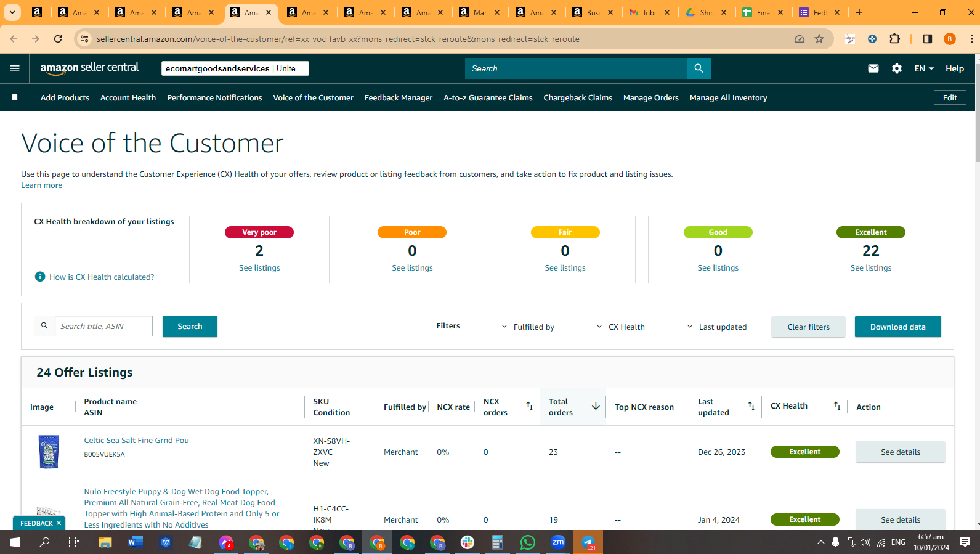Open Manage Orders
The width and height of the screenshot is (980, 554).
coord(651,97)
